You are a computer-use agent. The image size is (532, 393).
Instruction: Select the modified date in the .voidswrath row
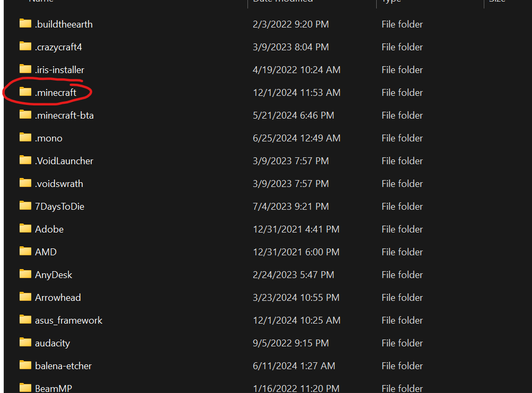291,184
